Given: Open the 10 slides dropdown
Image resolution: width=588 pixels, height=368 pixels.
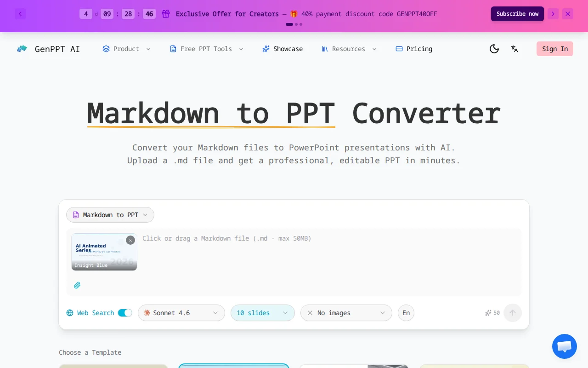Looking at the screenshot, I should 263,313.
